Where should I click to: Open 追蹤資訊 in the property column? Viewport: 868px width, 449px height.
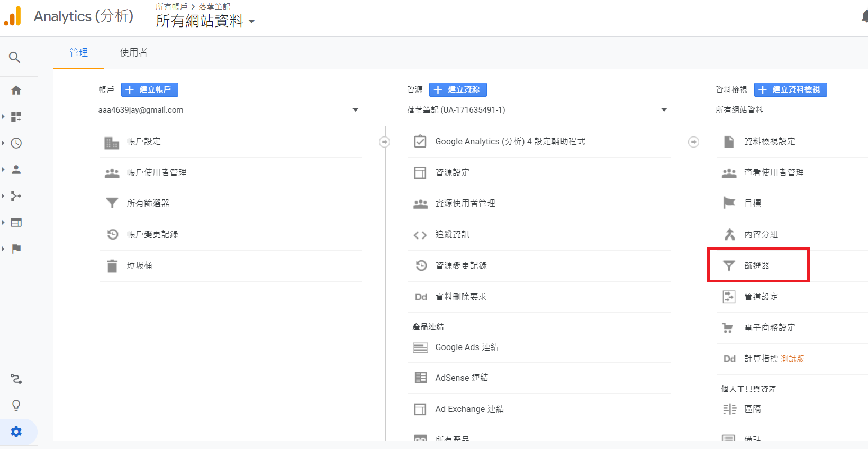(452, 234)
